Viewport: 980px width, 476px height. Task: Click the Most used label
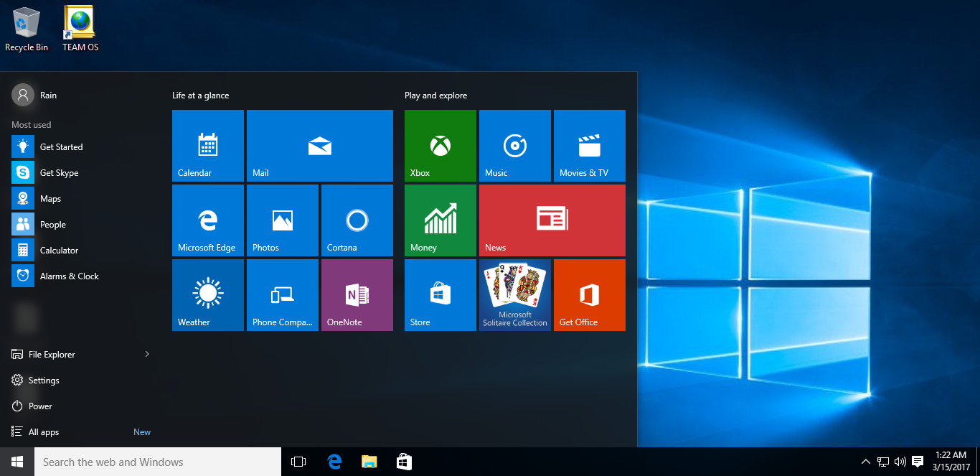coord(32,125)
